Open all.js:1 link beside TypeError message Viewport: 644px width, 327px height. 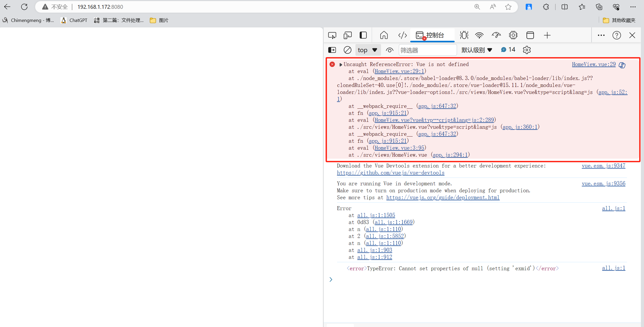tap(614, 268)
